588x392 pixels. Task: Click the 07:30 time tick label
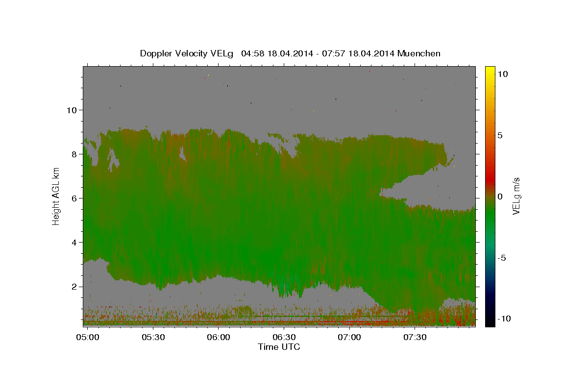[415, 338]
